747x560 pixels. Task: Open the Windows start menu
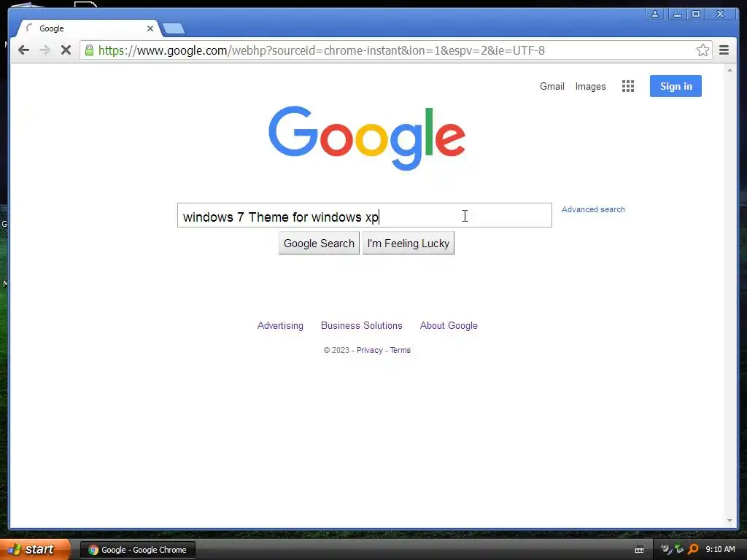pos(35,549)
